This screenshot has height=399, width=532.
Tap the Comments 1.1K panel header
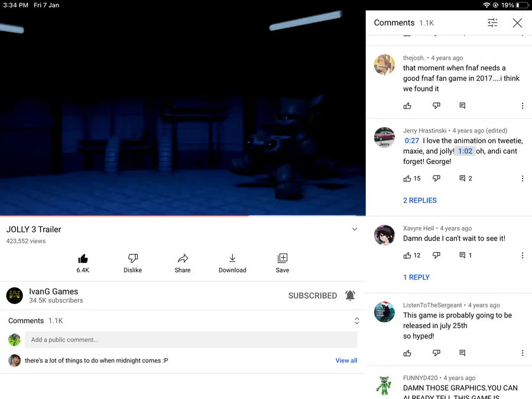(404, 22)
